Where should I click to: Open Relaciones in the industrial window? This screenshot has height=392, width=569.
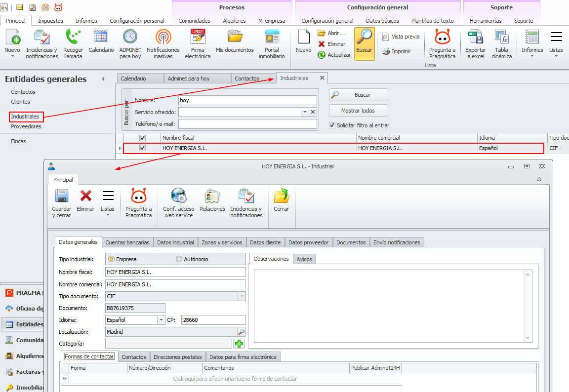pos(212,196)
